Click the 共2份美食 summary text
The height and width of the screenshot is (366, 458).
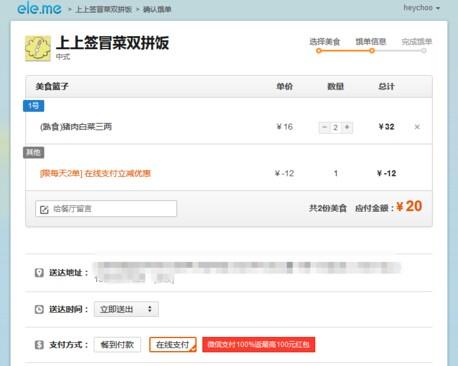[328, 208]
